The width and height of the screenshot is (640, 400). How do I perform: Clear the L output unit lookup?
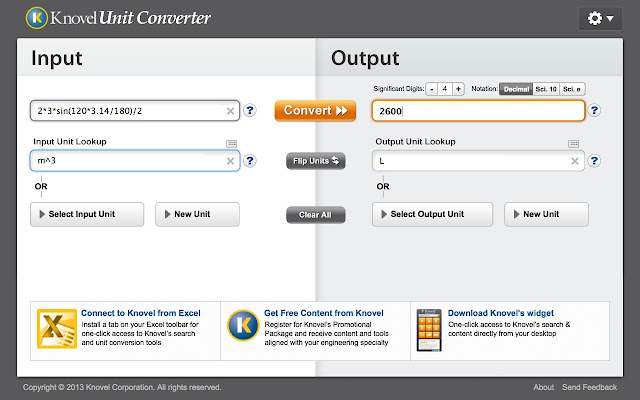(x=575, y=161)
